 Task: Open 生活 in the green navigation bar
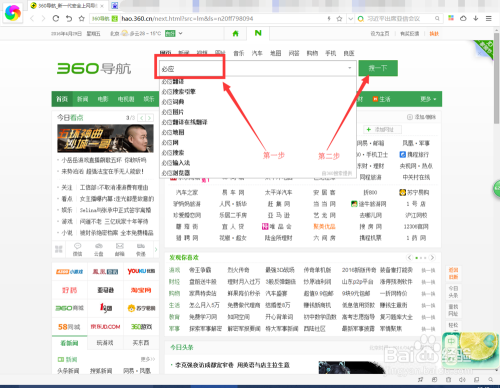[382, 99]
